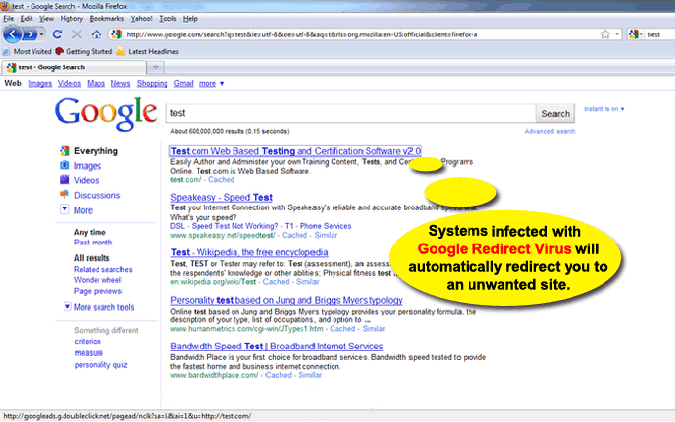Open the Help menu
Screen dimensions: 675x422
click(190, 19)
